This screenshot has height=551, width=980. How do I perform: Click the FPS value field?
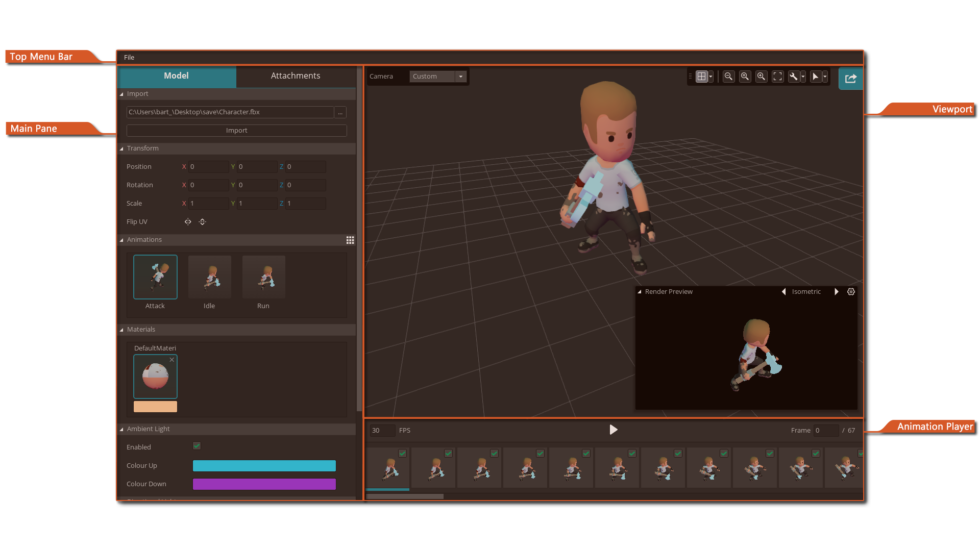coord(383,431)
